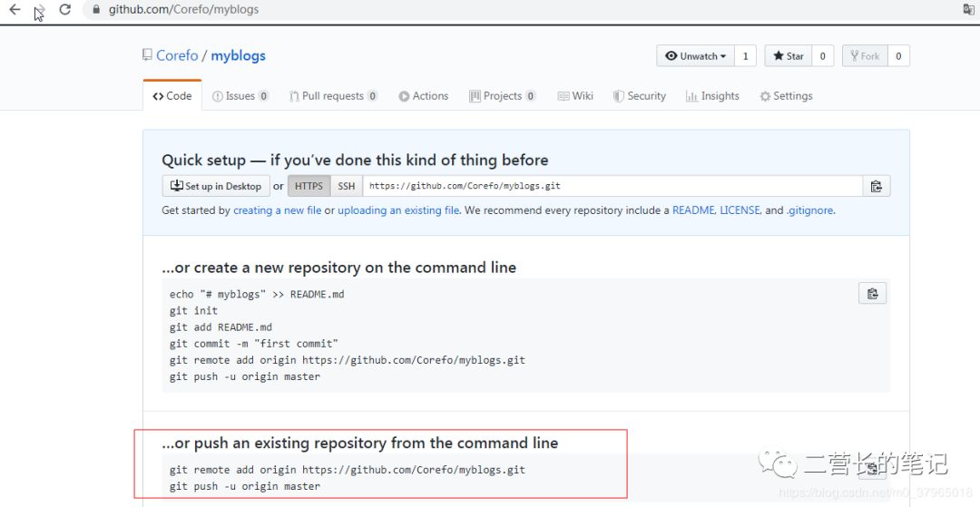Open the myblogs repository link
The width and height of the screenshot is (980, 507).
pyautogui.click(x=238, y=55)
